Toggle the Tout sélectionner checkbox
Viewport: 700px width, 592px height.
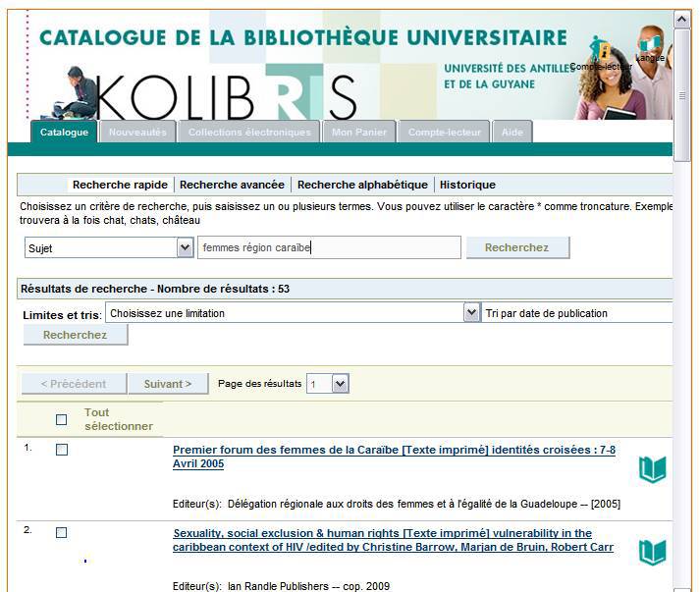pyautogui.click(x=62, y=419)
